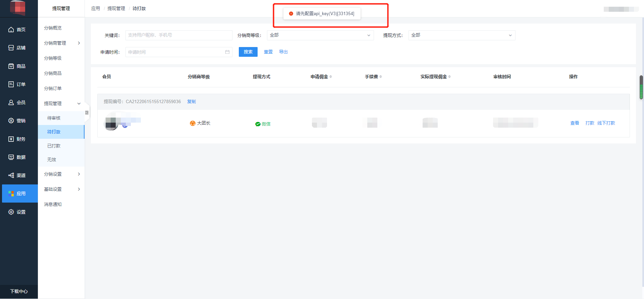Sort by 实际提现佣金 column
Screen dimensions: 644x299
point(449,77)
